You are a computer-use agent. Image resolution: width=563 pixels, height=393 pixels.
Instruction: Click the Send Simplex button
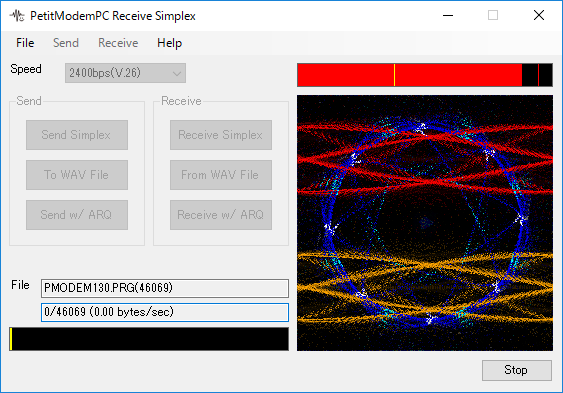click(x=77, y=135)
